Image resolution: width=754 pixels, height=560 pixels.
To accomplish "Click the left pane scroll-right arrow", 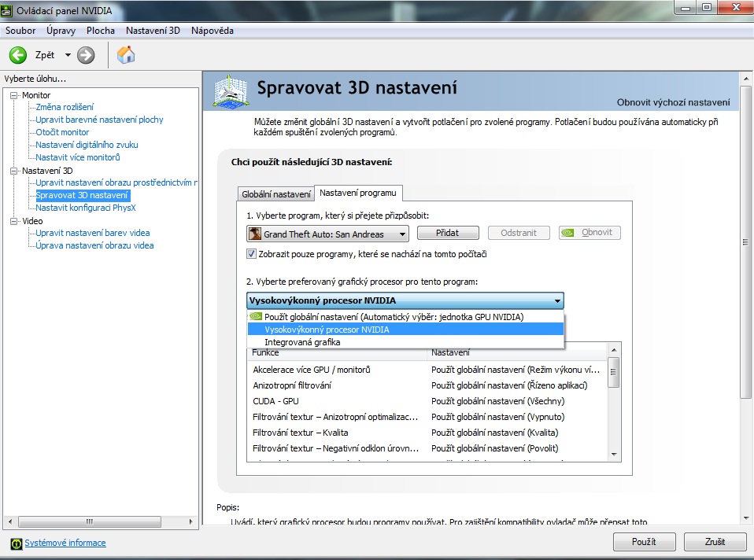I will 191,521.
